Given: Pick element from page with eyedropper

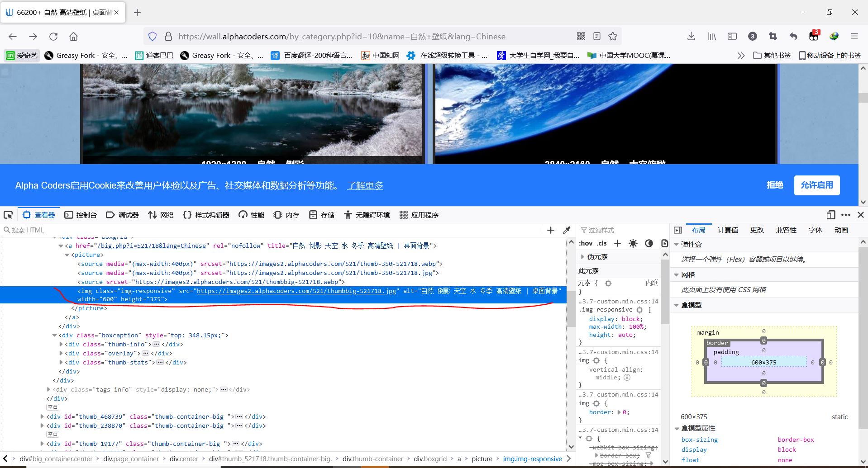Looking at the screenshot, I should tap(566, 230).
